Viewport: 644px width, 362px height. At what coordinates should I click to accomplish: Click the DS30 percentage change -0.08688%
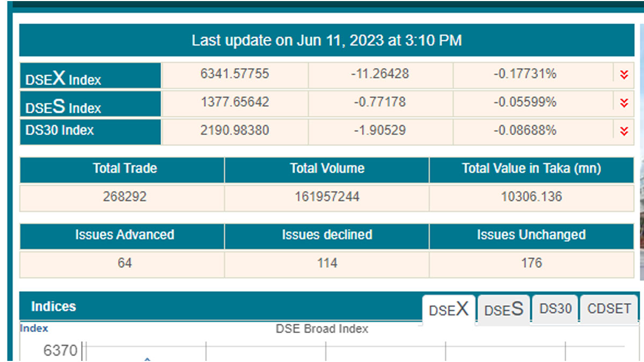525,130
